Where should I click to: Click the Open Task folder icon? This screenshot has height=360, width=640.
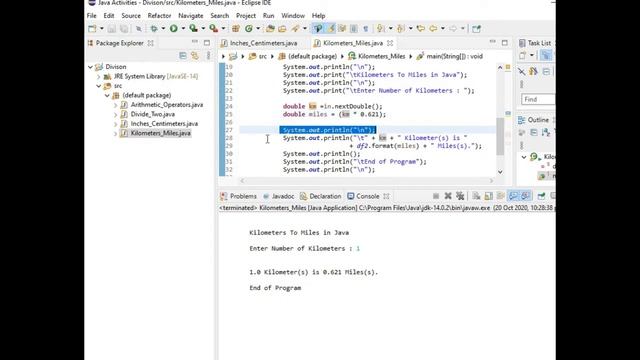click(x=282, y=29)
